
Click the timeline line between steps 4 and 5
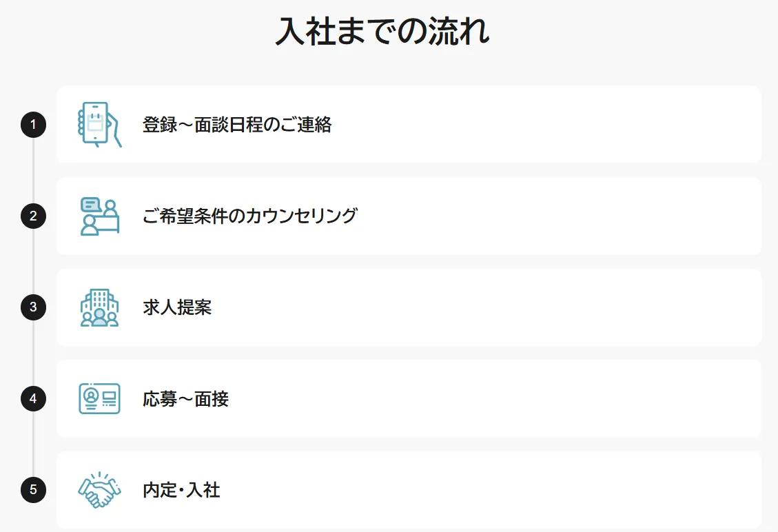tap(33, 444)
